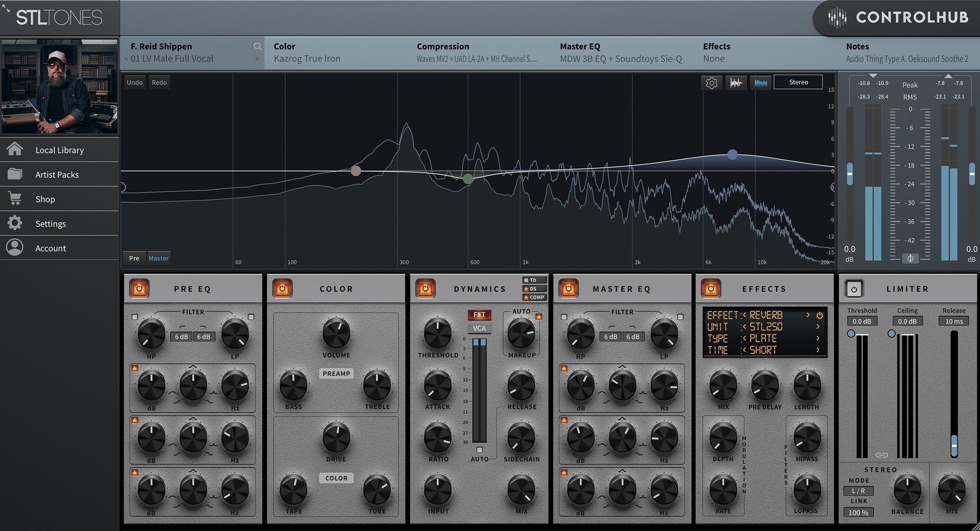980x531 pixels.
Task: Open the Shop cart icon
Action: 15,198
